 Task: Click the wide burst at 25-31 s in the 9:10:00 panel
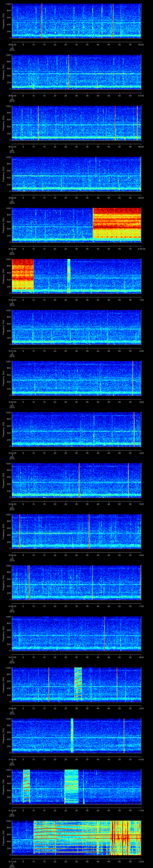[71, 786]
